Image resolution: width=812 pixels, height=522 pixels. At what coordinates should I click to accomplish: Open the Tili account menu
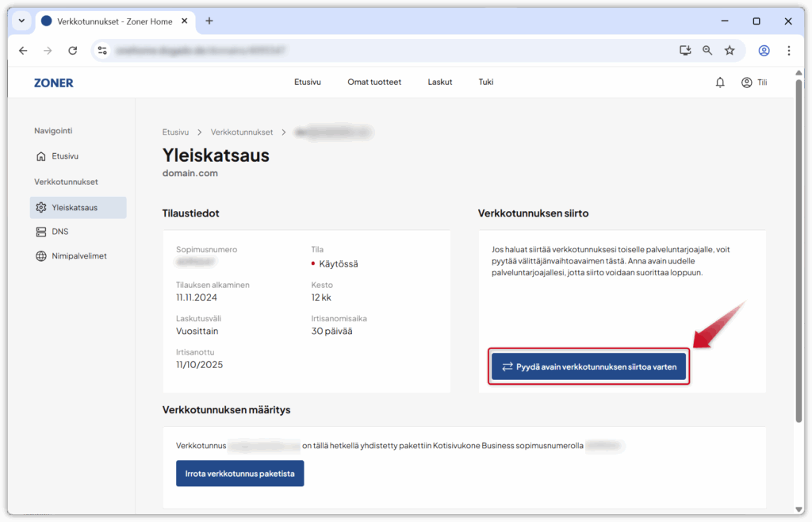(x=754, y=83)
